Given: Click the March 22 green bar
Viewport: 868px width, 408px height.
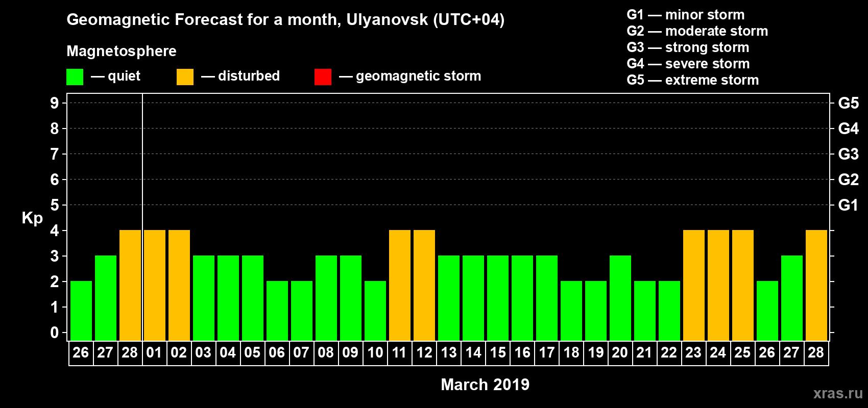Looking at the screenshot, I should click(x=669, y=311).
